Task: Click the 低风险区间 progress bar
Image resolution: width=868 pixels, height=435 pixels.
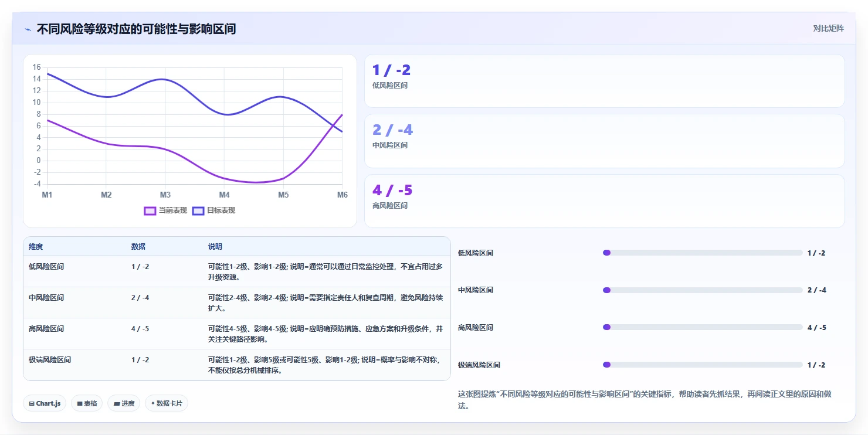Action: [x=703, y=253]
